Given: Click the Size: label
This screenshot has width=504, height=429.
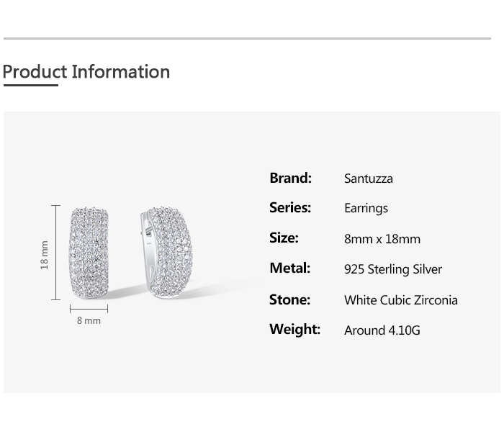Looking at the screenshot, I should pyautogui.click(x=284, y=238).
